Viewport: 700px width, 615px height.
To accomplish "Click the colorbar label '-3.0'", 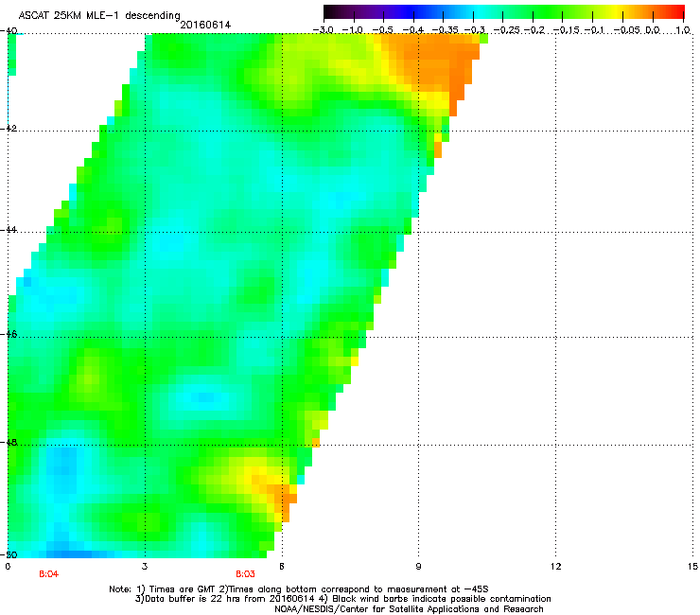I will click(x=323, y=30).
